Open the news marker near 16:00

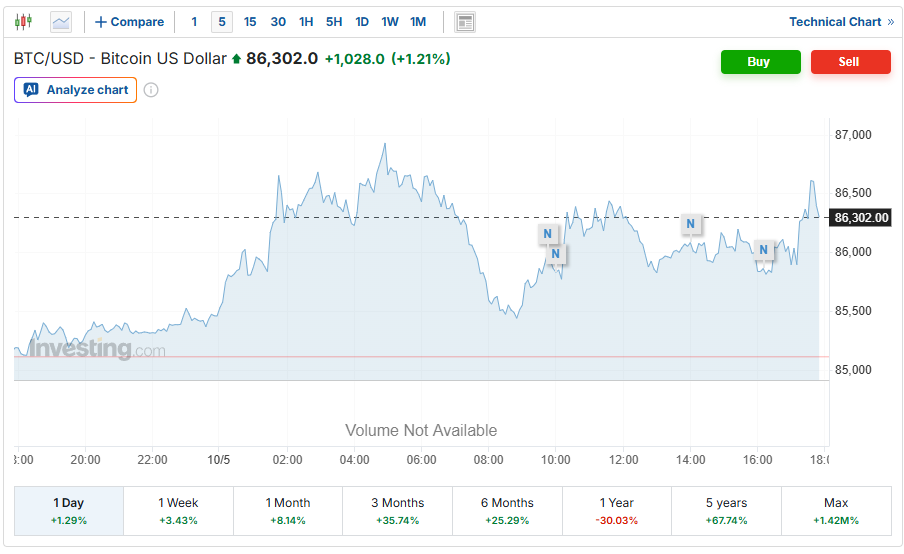[x=763, y=250]
